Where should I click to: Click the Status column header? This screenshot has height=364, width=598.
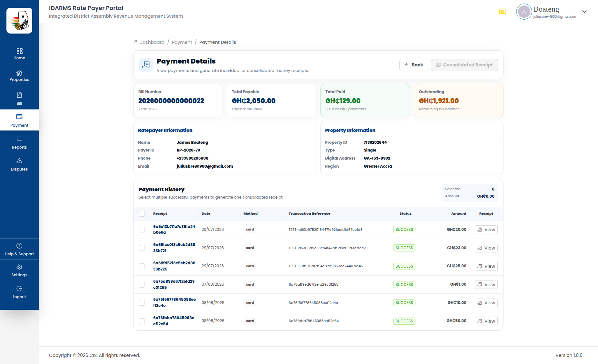click(405, 214)
